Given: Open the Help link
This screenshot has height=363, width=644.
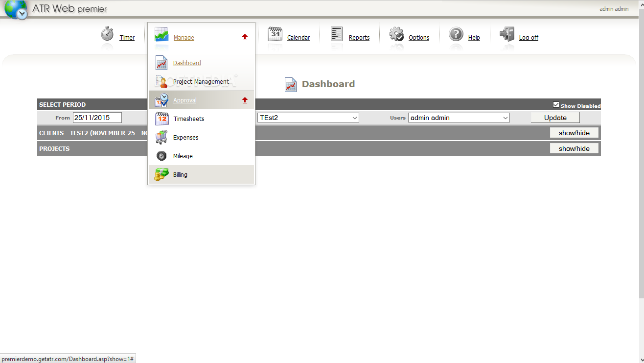Looking at the screenshot, I should click(474, 38).
